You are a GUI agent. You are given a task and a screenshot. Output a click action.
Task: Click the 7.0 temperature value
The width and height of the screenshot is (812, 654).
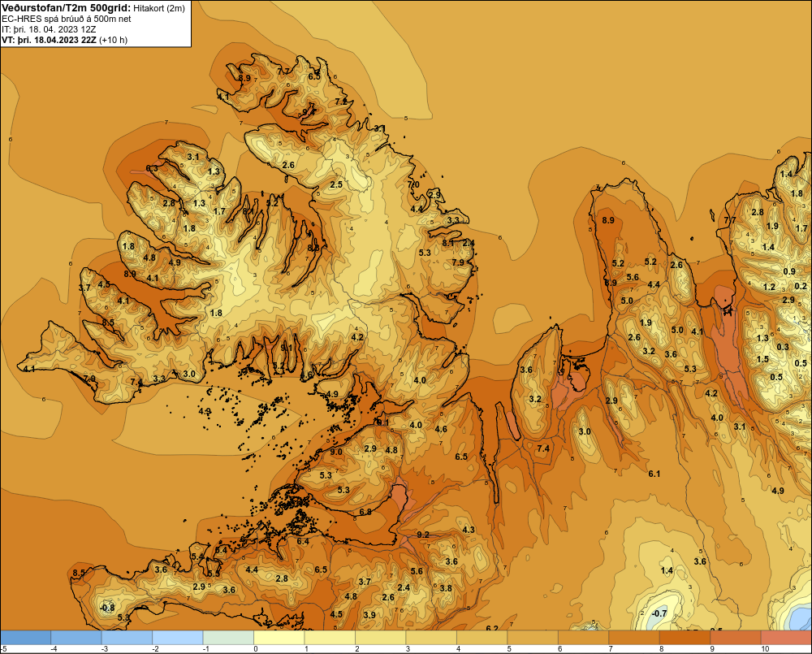point(413,184)
